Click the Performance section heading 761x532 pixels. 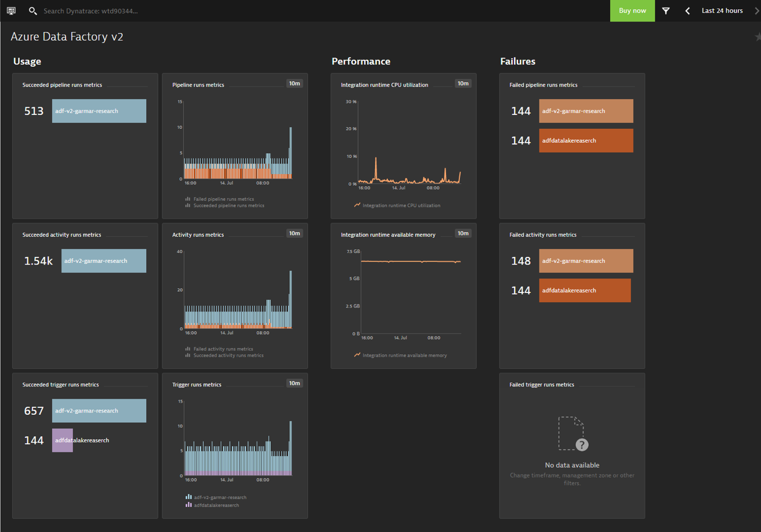pyautogui.click(x=361, y=61)
